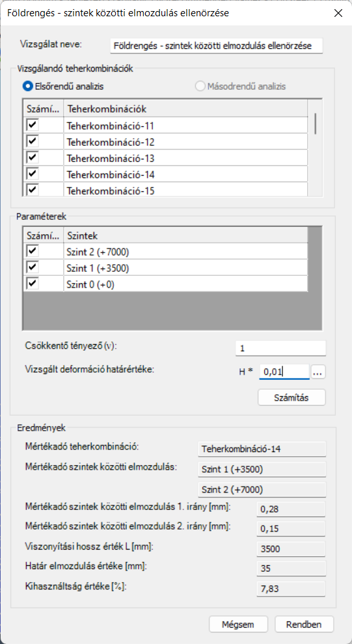The image size is (352, 644).
Task: Click the Csökkentő tényező input field
Action: click(281, 348)
